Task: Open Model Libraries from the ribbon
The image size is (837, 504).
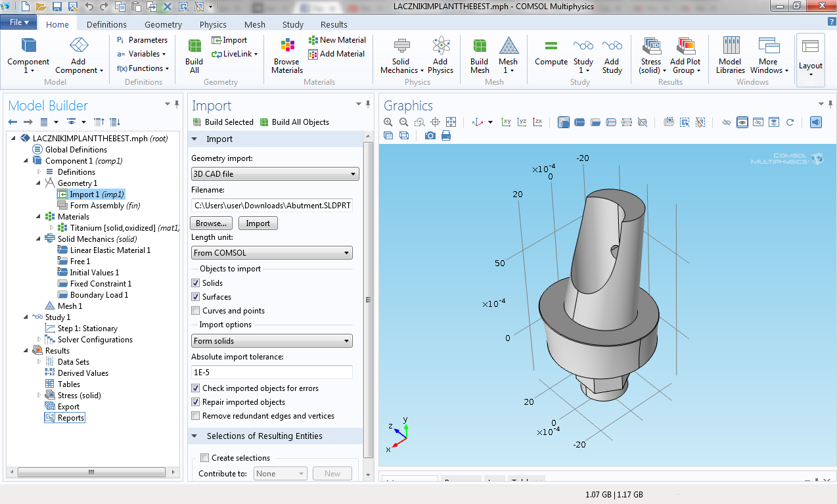Action: tap(731, 56)
